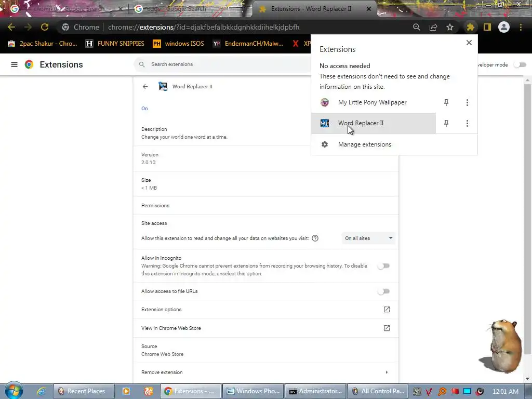The height and width of the screenshot is (399, 532).
Task: Click Extension options row
Action: tap(265, 310)
